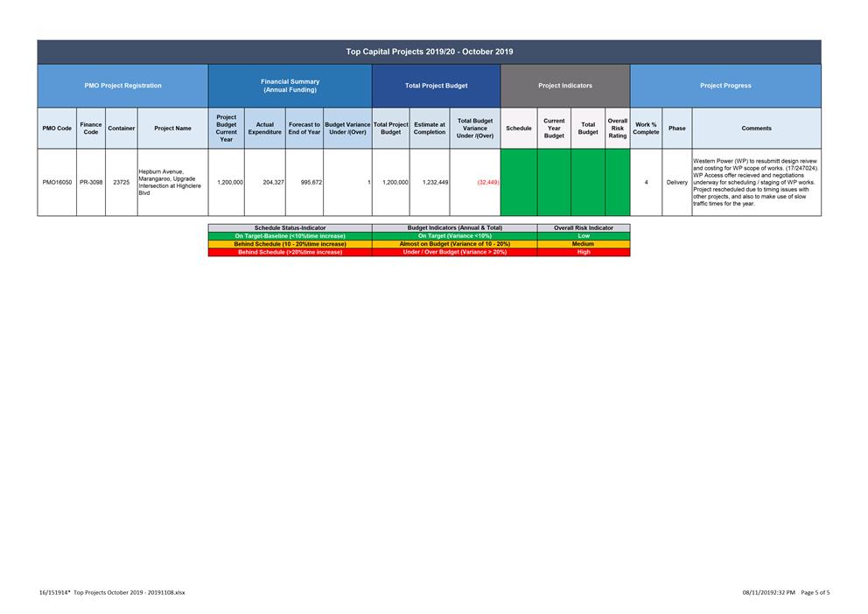This screenshot has height=614, width=868.
Task: Select the phase cell 'Delivery'
Action: coord(677,182)
